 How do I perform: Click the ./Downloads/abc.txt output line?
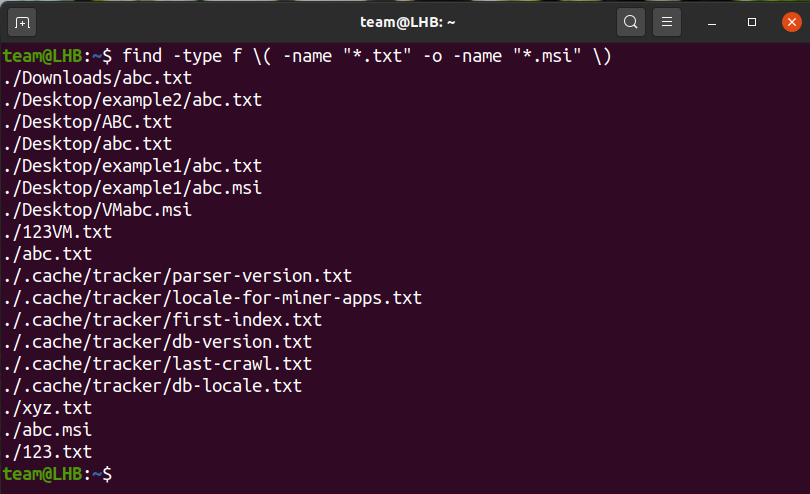point(97,77)
